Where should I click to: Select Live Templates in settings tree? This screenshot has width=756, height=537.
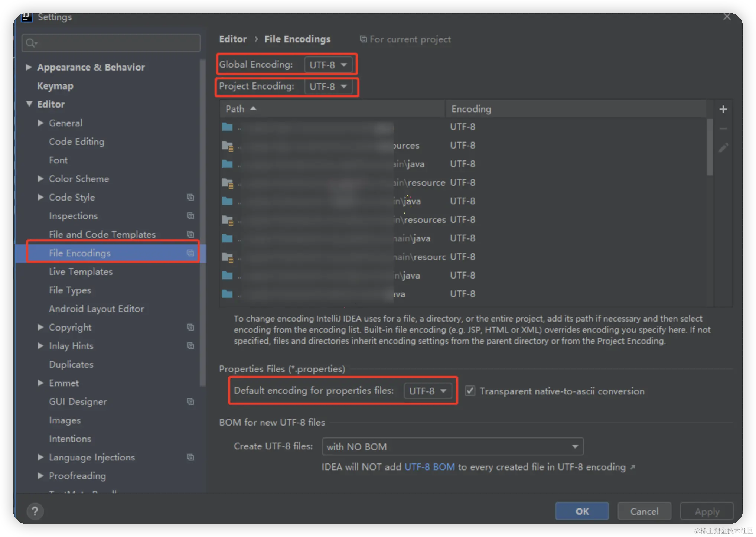(81, 271)
